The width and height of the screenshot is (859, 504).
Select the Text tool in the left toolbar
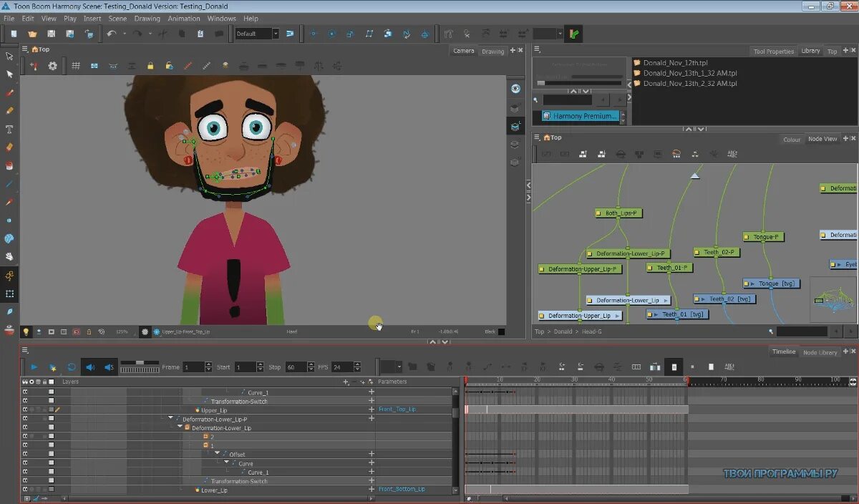pyautogui.click(x=9, y=129)
